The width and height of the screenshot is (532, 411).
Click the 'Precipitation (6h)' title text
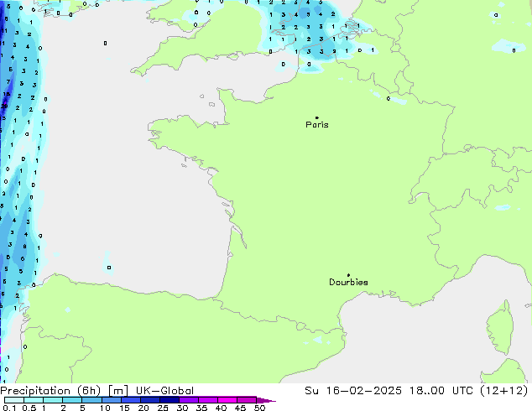50,391
